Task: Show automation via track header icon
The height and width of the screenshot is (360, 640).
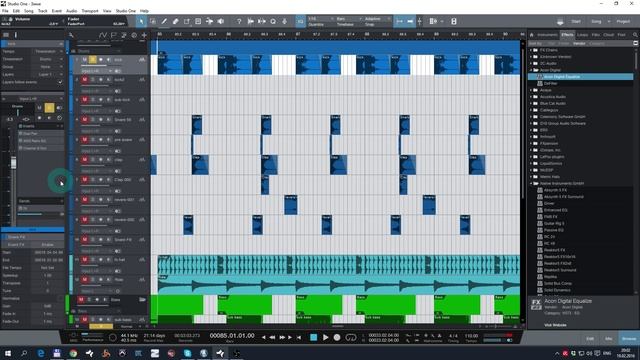Action: coord(102,36)
